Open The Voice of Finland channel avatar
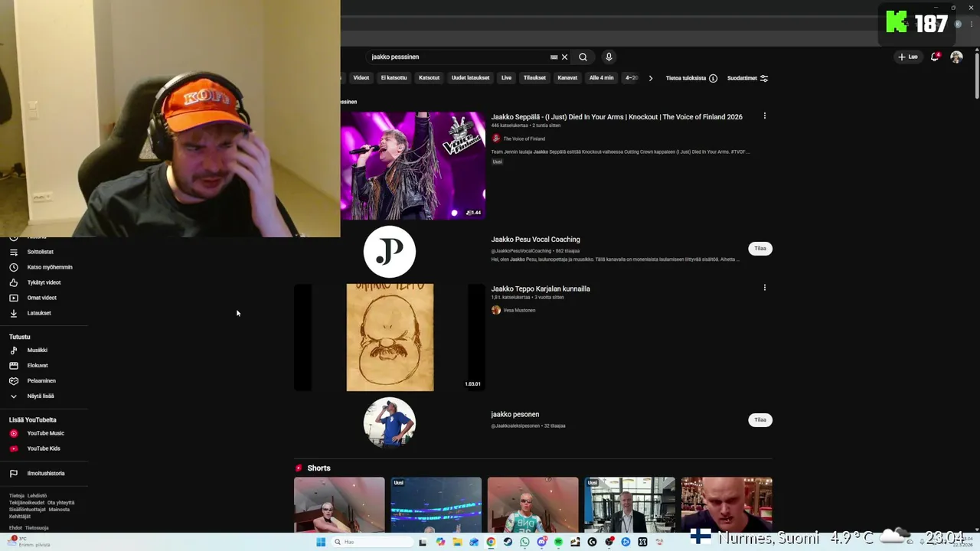The height and width of the screenshot is (551, 980). [496, 139]
